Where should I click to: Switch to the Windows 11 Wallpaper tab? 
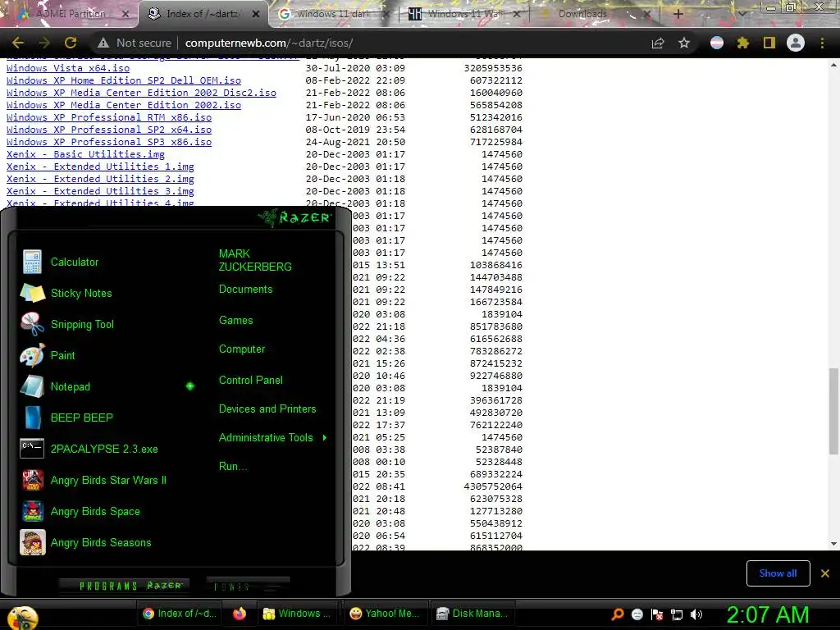(464, 14)
